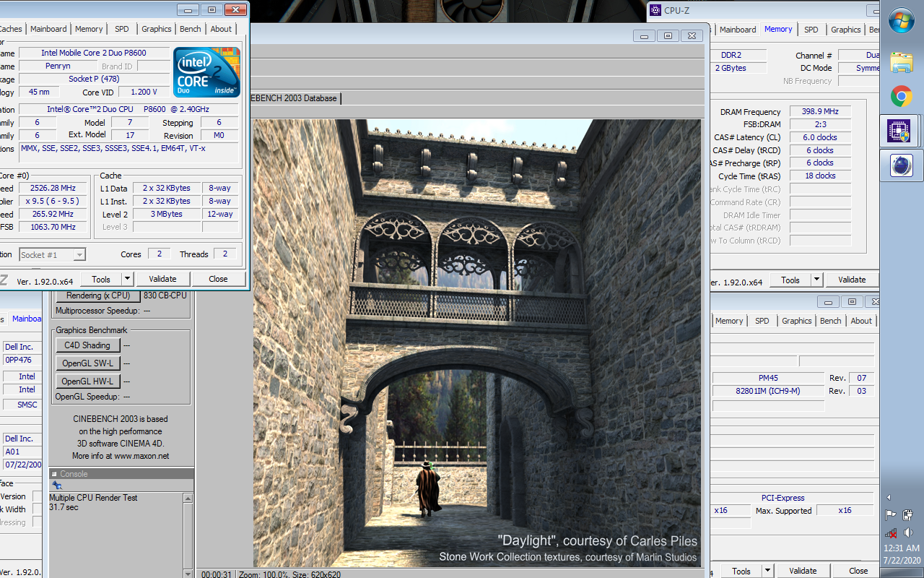Click the small square icon beside the Console title
The width and height of the screenshot is (924, 578).
(54, 474)
